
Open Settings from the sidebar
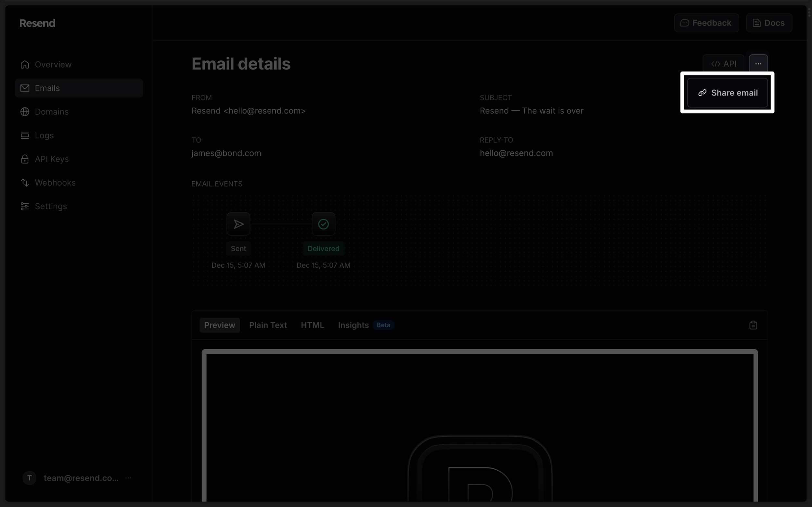pyautogui.click(x=79, y=206)
